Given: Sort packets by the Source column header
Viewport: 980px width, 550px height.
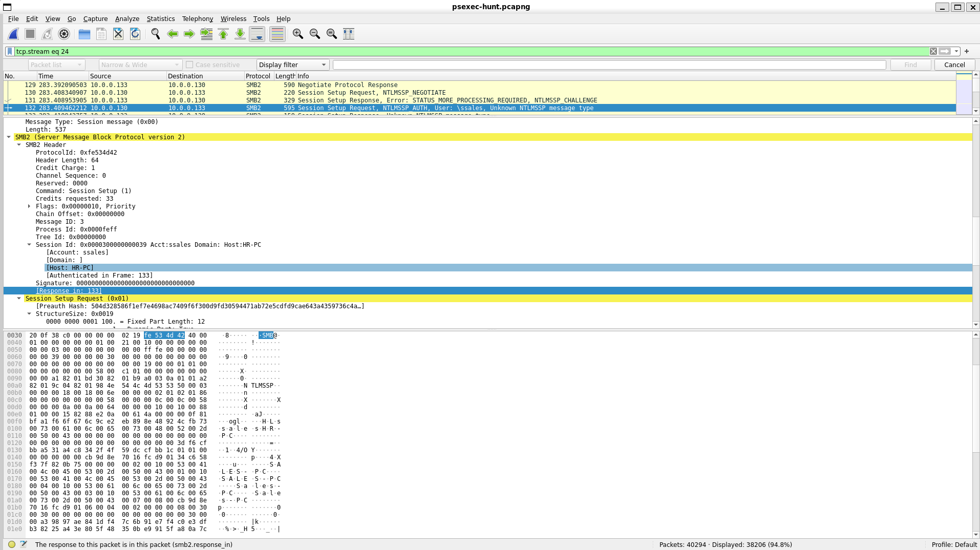Looking at the screenshot, I should coord(127,76).
